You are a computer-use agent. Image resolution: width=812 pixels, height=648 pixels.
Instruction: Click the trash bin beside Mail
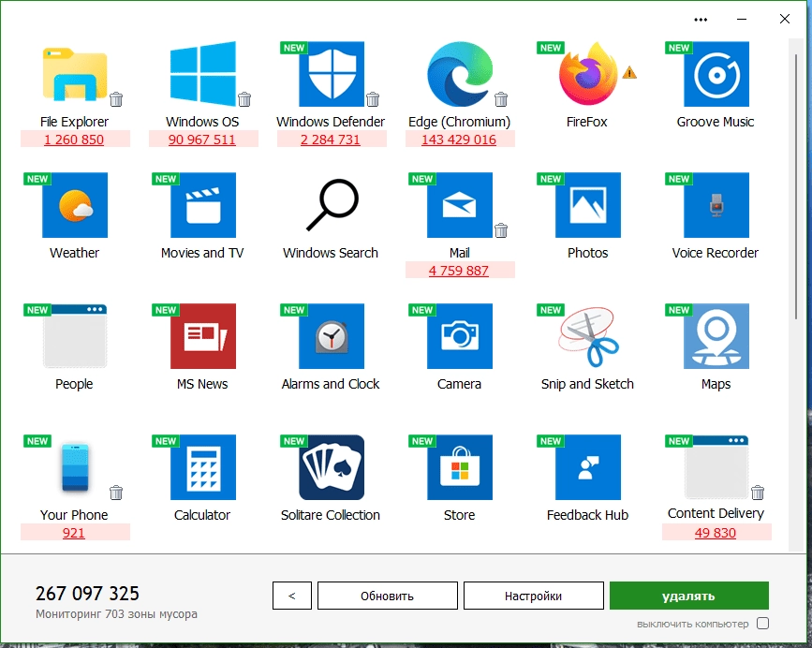(x=501, y=230)
